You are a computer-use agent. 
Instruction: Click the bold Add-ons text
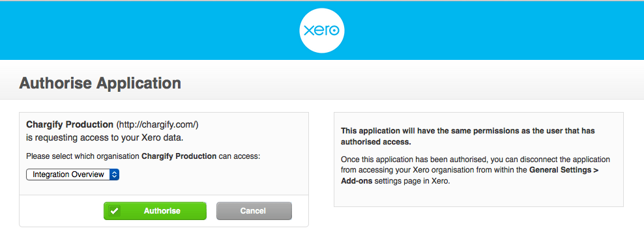(x=357, y=181)
